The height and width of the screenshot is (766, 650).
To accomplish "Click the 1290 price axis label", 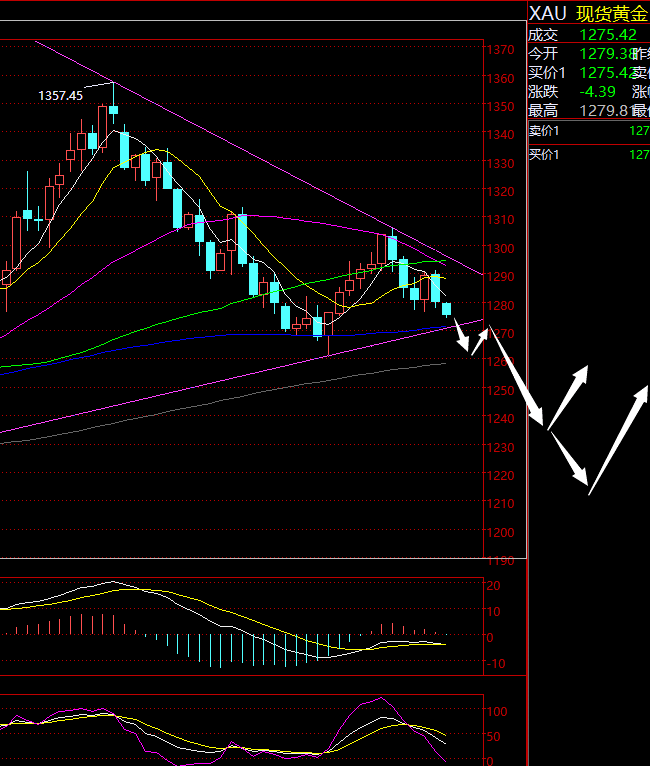I will [501, 277].
